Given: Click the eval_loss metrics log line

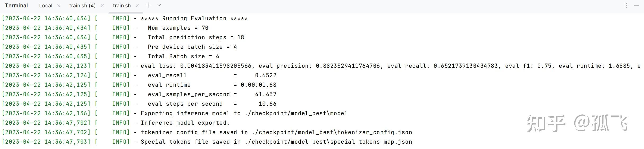Looking at the screenshot, I should tap(321, 66).
